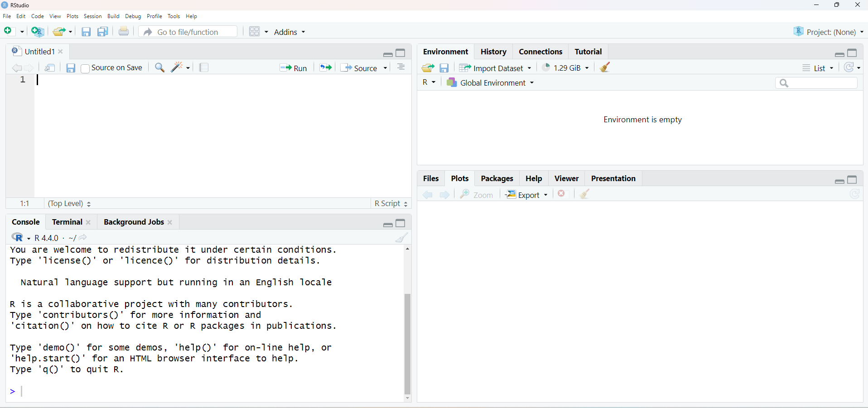This screenshot has height=408, width=868.
Task: Switch to the Packages tab
Action: coord(497,178)
